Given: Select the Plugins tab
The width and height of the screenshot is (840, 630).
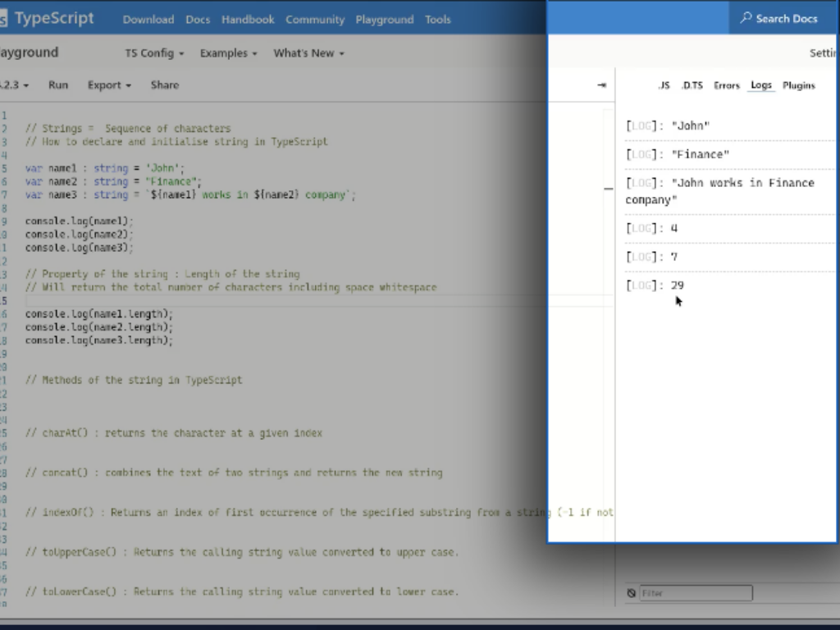Looking at the screenshot, I should (798, 84).
